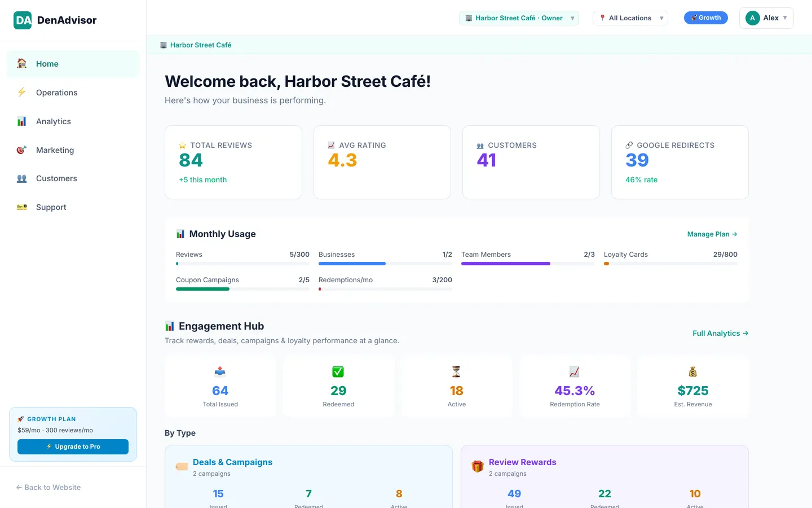Screen dimensions: 812x508
Task: Click the Marketing target icon
Action: (x=21, y=150)
